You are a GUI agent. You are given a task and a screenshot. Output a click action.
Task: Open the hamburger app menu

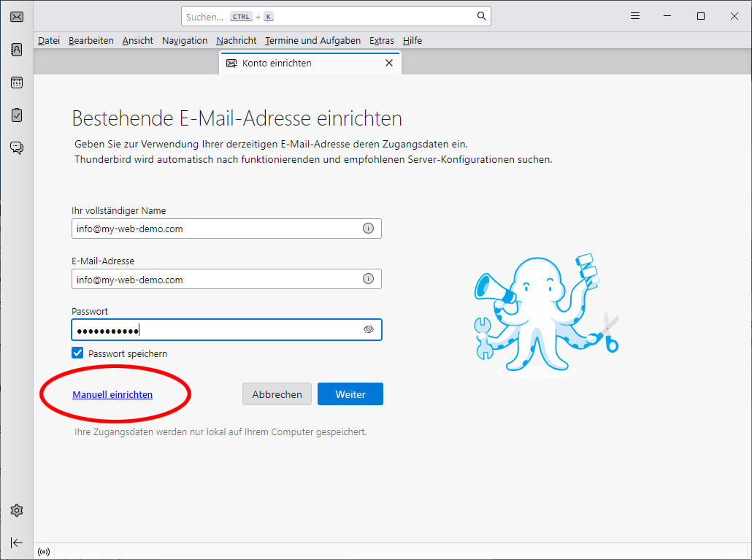click(635, 16)
